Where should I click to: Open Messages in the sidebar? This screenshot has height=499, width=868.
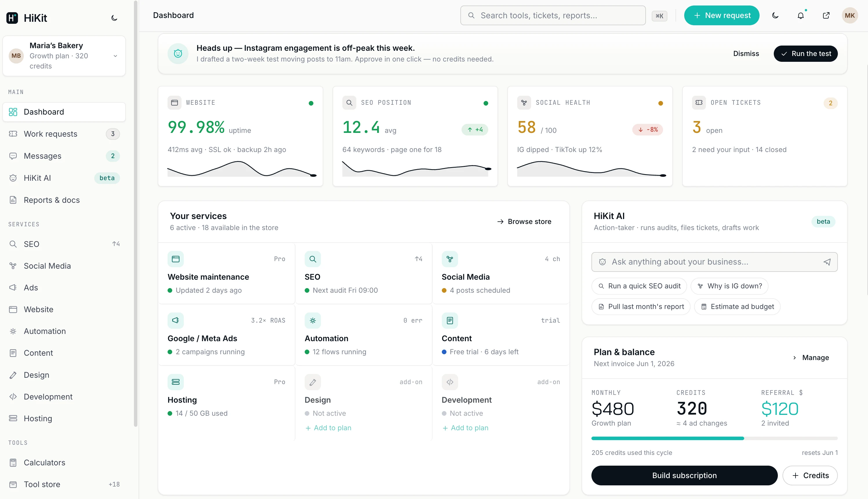coord(64,156)
